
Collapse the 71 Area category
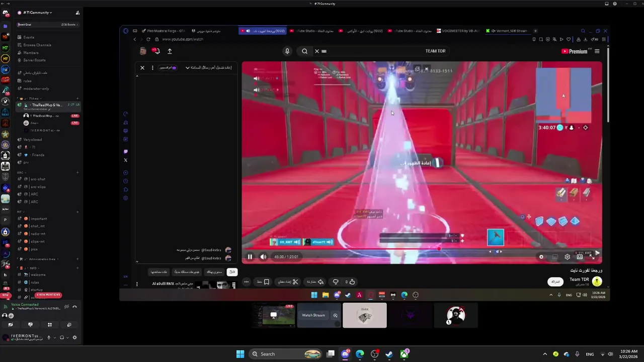point(32,99)
